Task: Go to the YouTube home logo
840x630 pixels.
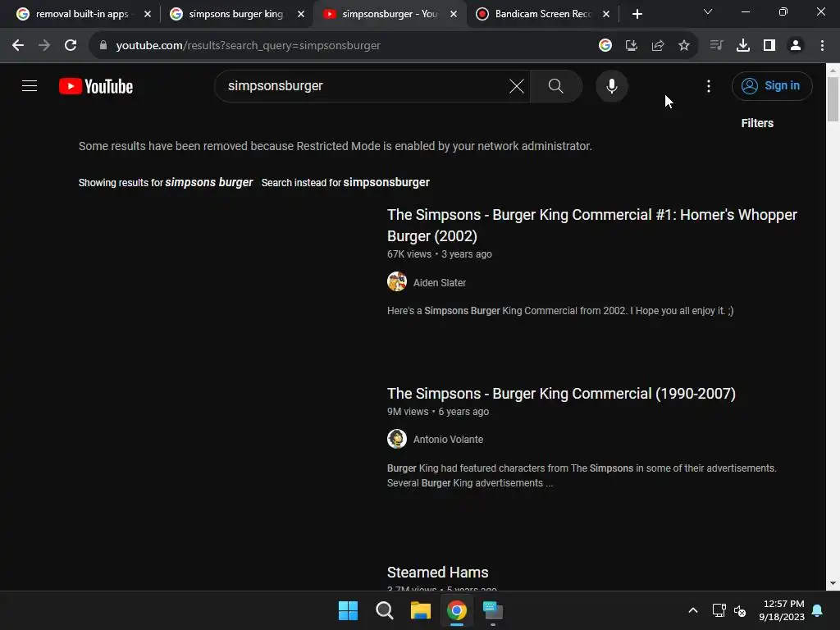Action: pos(96,86)
